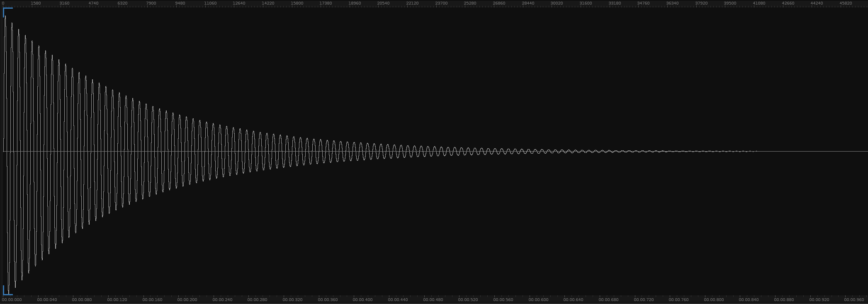Click silent zero line area above 00.00.920
The image size is (868, 304).
pyautogui.click(x=819, y=151)
